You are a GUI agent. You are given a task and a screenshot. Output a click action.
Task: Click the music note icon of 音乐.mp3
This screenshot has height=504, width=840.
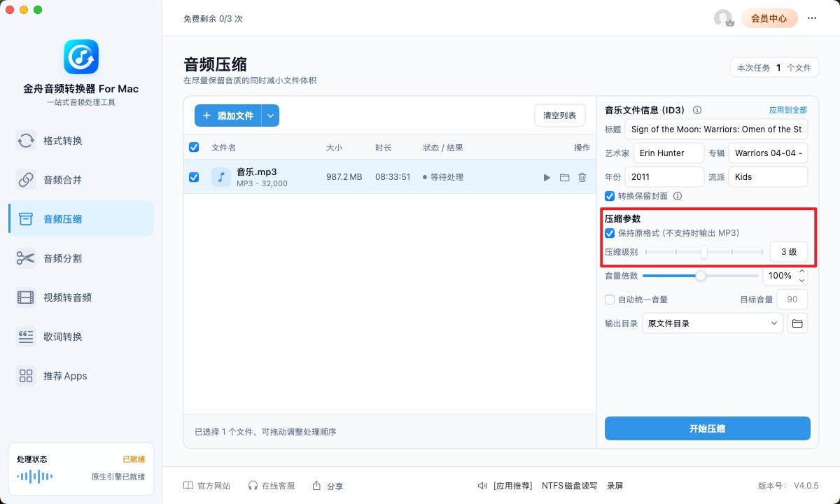click(221, 177)
